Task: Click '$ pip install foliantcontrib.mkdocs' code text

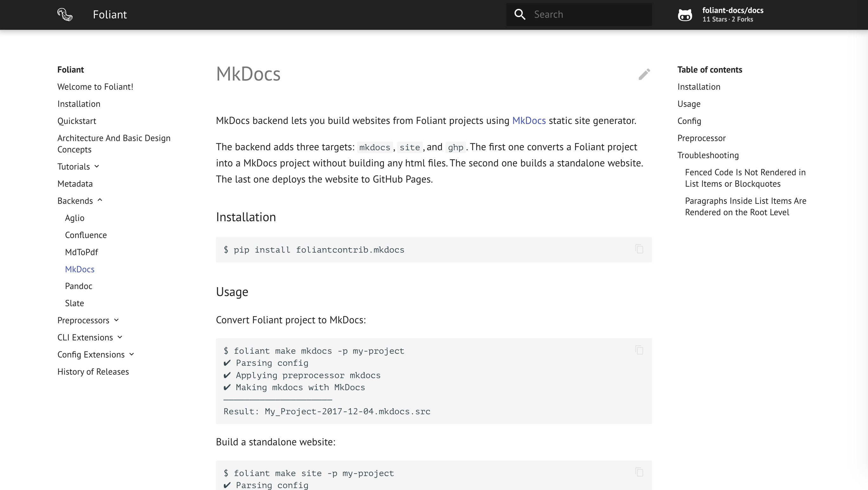Action: pos(314,249)
